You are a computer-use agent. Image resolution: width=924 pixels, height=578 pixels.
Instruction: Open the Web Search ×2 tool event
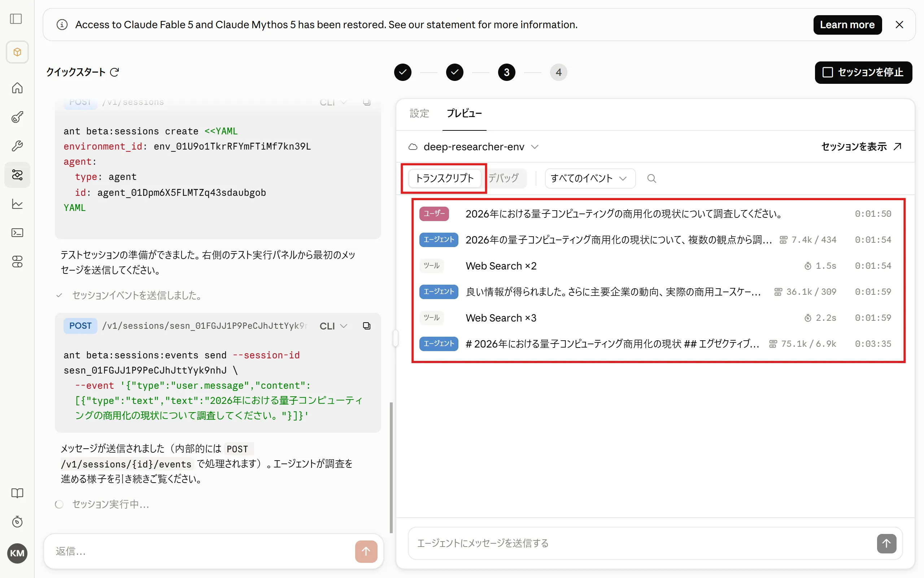pyautogui.click(x=655, y=266)
